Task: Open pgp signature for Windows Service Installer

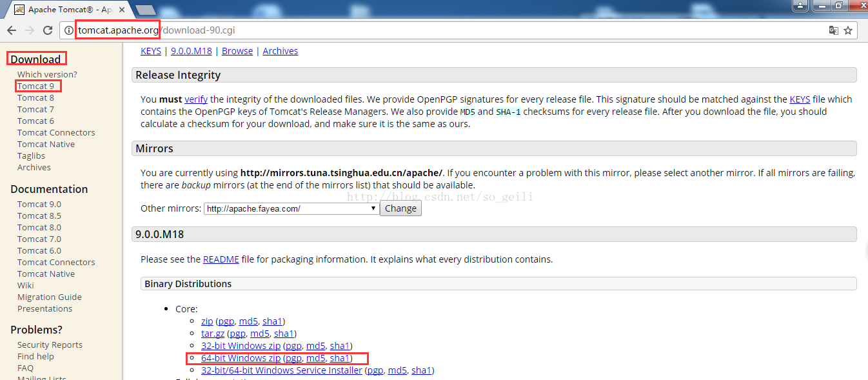Action: (x=375, y=370)
